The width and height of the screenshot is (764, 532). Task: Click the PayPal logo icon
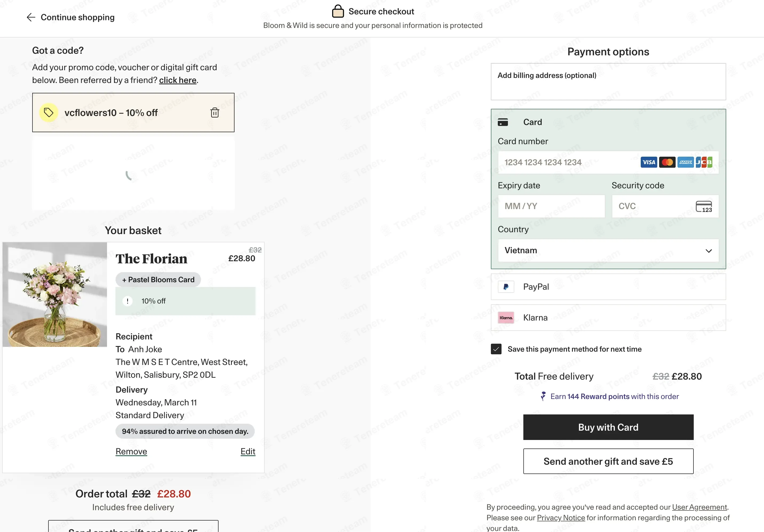click(506, 287)
